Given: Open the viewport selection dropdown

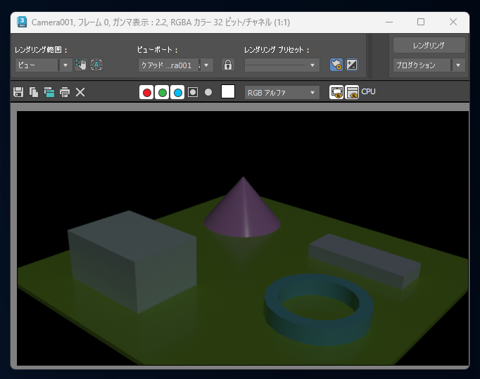Looking at the screenshot, I should [x=207, y=65].
